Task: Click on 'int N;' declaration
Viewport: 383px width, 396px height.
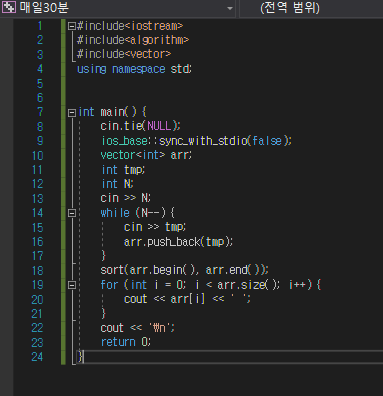Action: tap(117, 184)
